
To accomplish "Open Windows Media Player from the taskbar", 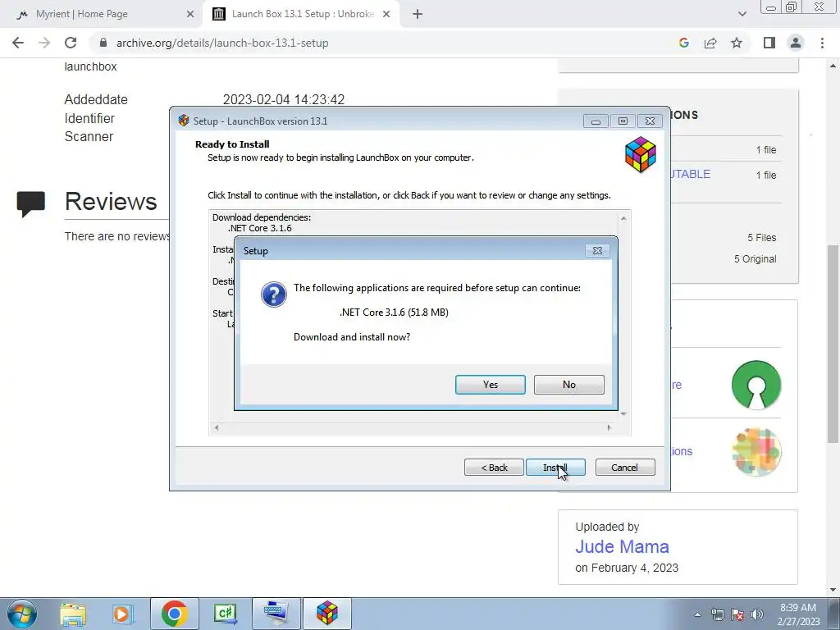I will (x=122, y=614).
